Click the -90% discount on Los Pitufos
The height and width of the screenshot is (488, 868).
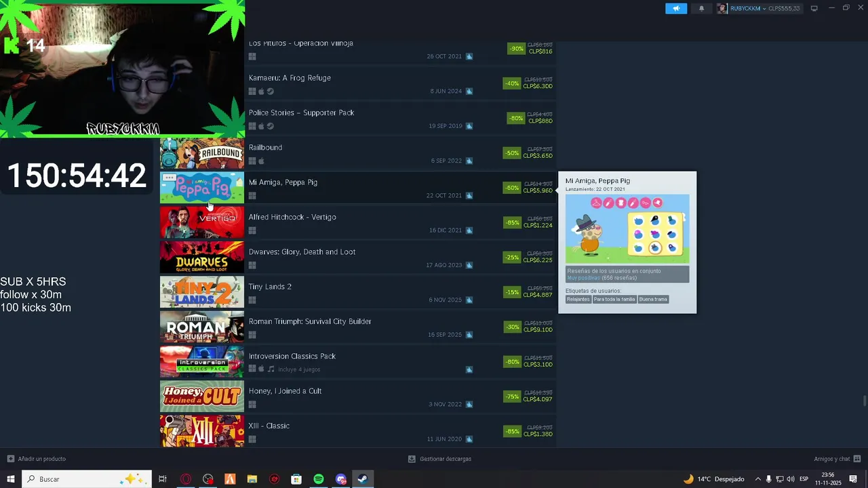tap(517, 49)
